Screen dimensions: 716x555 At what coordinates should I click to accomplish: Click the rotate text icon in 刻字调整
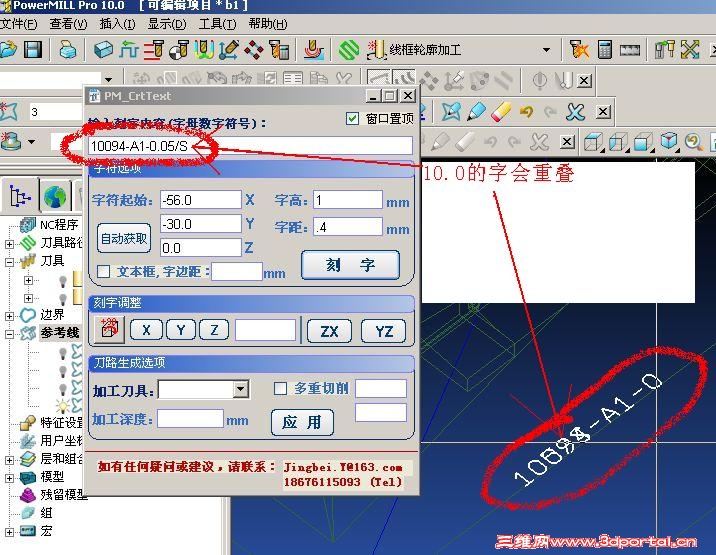click(x=109, y=329)
